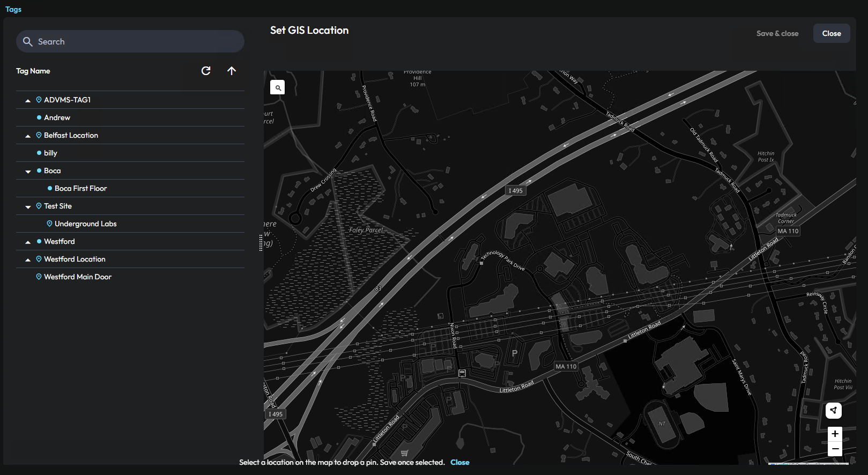Image resolution: width=868 pixels, height=475 pixels.
Task: Click the Hitchin Post Ix map label
Action: point(766,157)
